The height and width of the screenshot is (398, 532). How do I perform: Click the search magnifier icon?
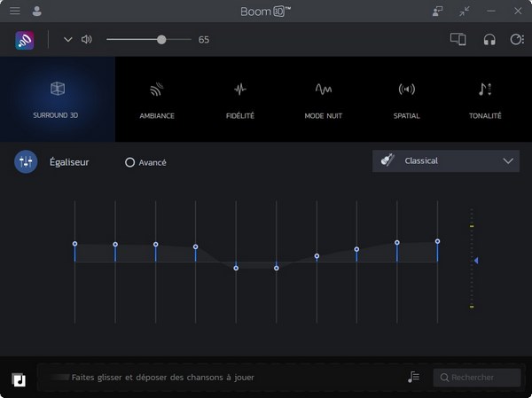(x=444, y=378)
